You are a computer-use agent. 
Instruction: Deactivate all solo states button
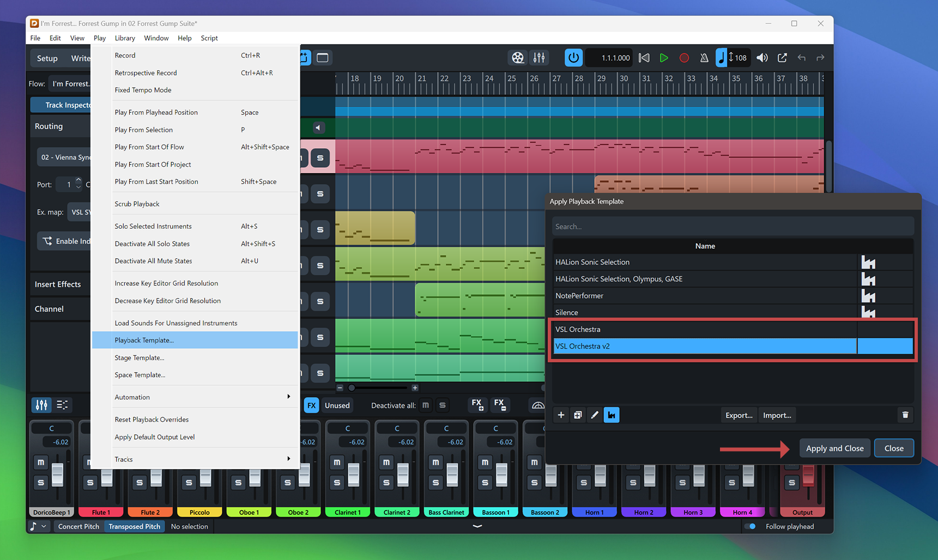point(443,405)
